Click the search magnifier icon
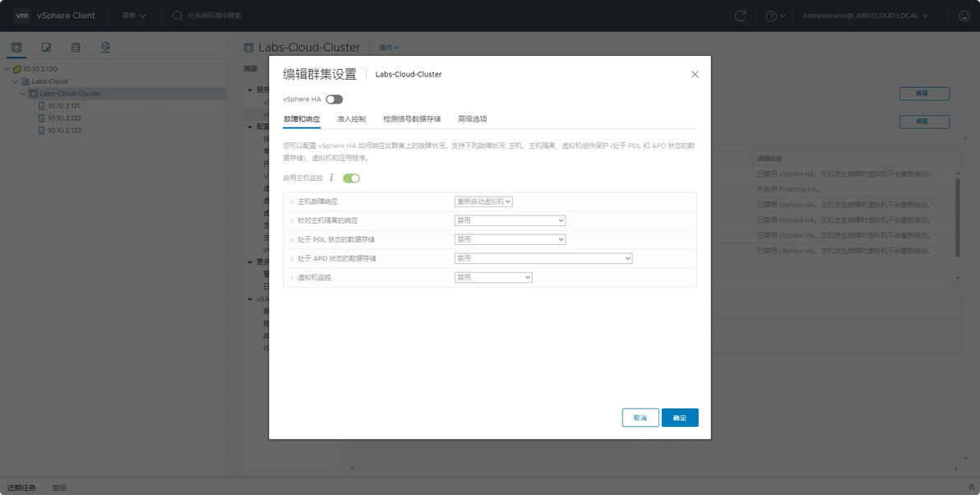Viewport: 980px width, 495px height. coord(178,16)
